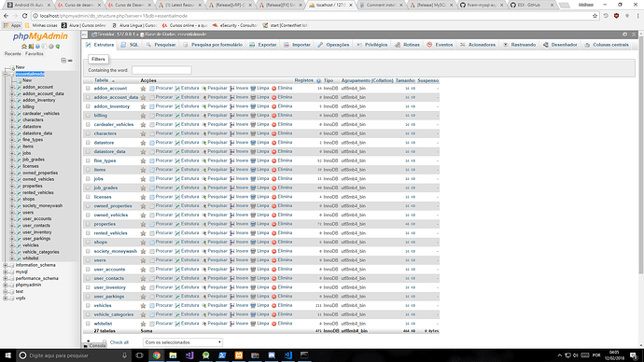
Task: Click the green reload navigation panel icon
Action: pyautogui.click(x=58, y=47)
